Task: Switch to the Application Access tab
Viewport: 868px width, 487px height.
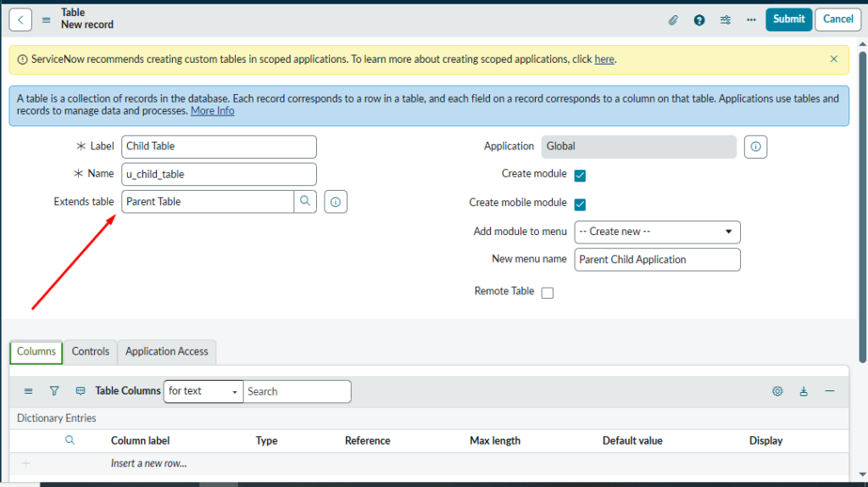Action: pyautogui.click(x=167, y=351)
